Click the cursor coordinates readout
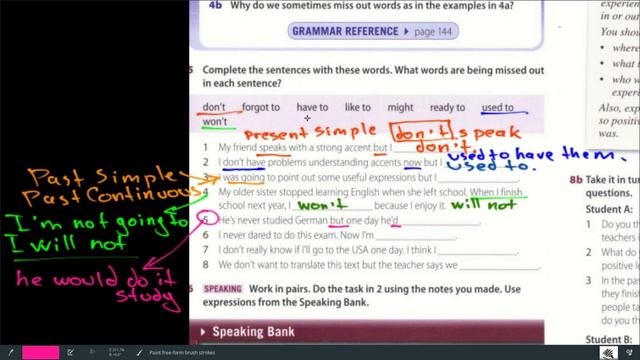Image resolution: width=640 pixels, height=360 pixels. [x=117, y=352]
